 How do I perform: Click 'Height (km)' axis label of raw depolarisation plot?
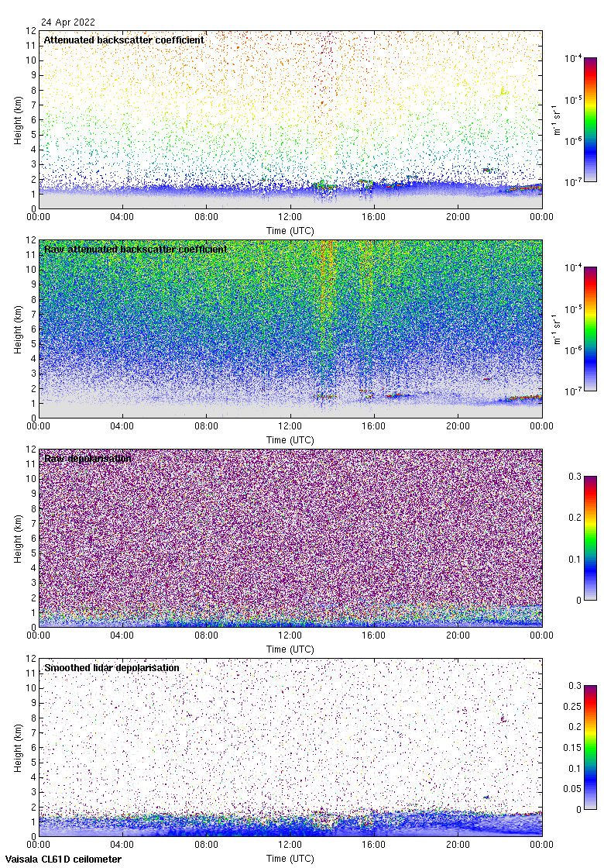point(18,538)
